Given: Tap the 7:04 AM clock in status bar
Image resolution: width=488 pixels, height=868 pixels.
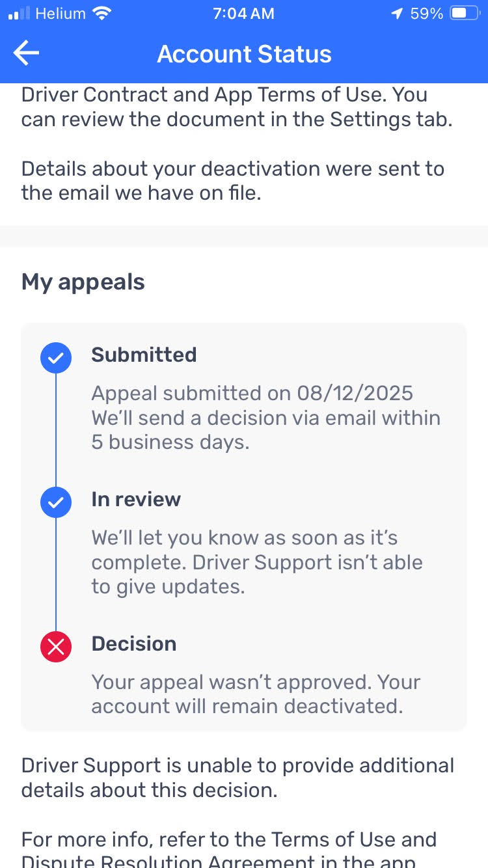Looking at the screenshot, I should [x=243, y=14].
